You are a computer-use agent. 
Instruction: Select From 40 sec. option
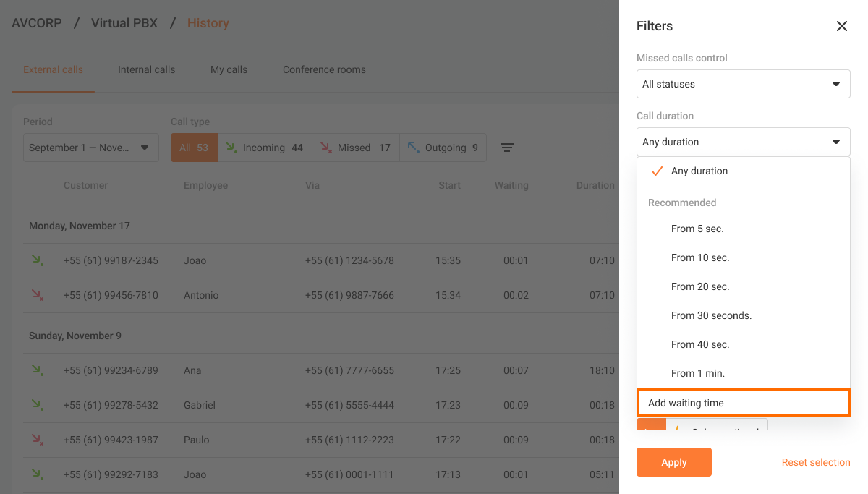click(x=744, y=344)
